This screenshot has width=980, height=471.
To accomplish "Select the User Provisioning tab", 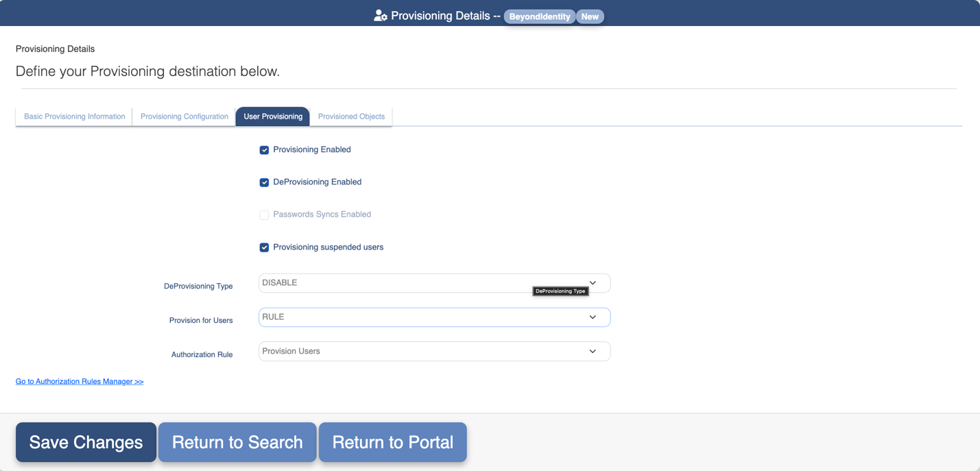I will [273, 117].
